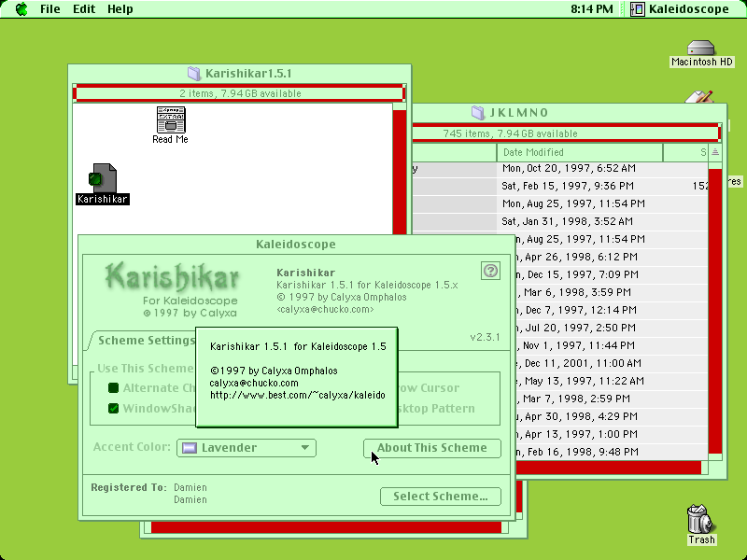Open the Apple menu
This screenshot has width=747, height=560.
(x=21, y=9)
